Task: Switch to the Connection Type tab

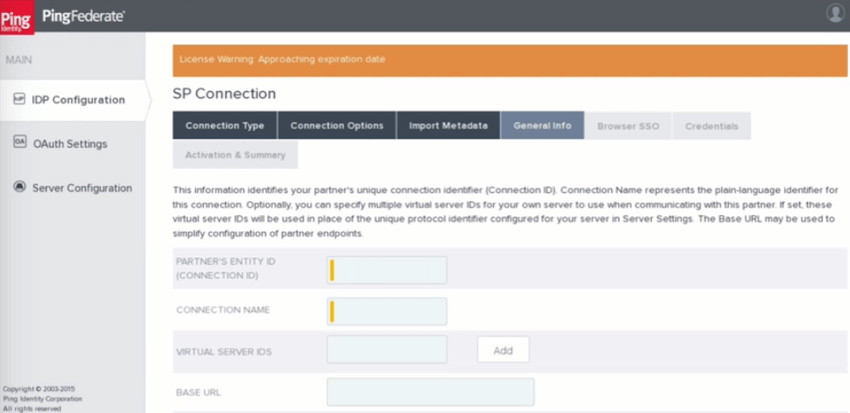Action: point(225,126)
